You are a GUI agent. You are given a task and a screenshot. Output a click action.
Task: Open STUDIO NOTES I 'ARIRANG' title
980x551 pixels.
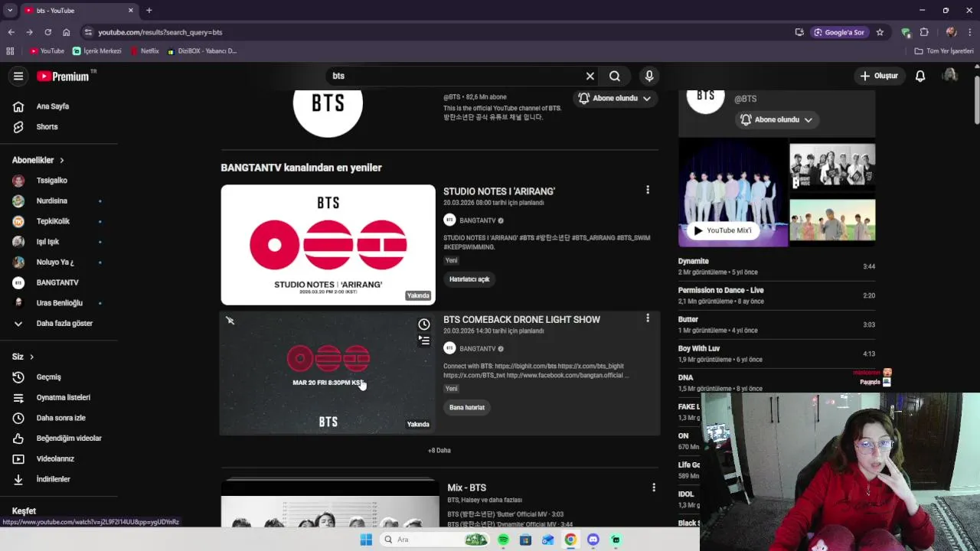click(x=499, y=191)
